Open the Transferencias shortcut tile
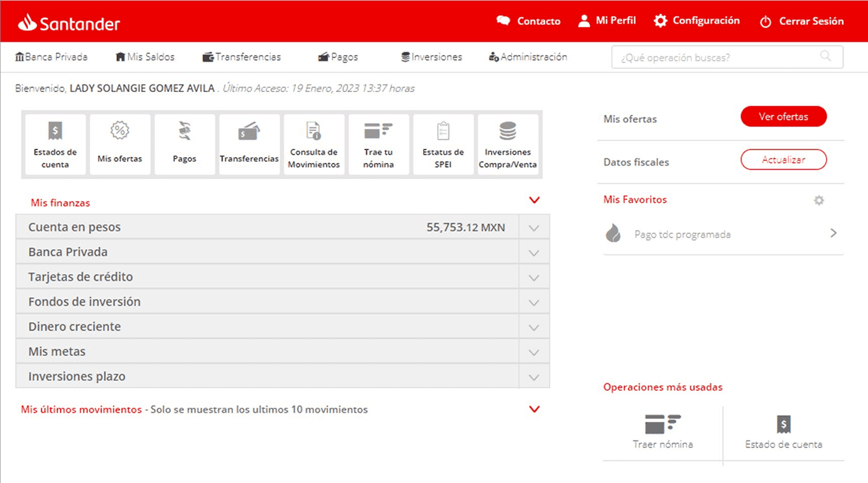The width and height of the screenshot is (868, 483). pos(249,144)
